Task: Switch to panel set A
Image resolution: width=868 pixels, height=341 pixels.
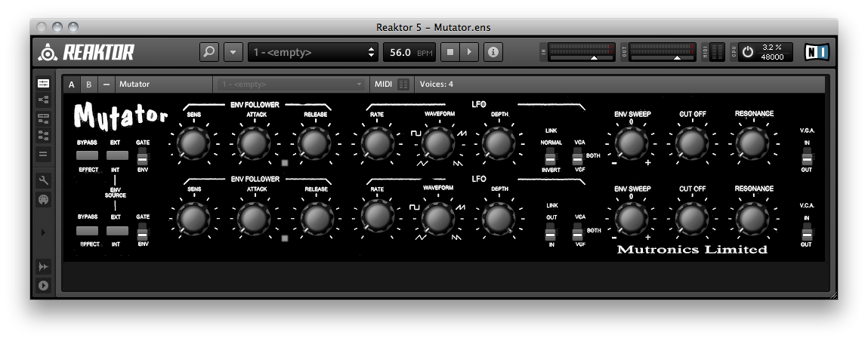Action: tap(72, 84)
